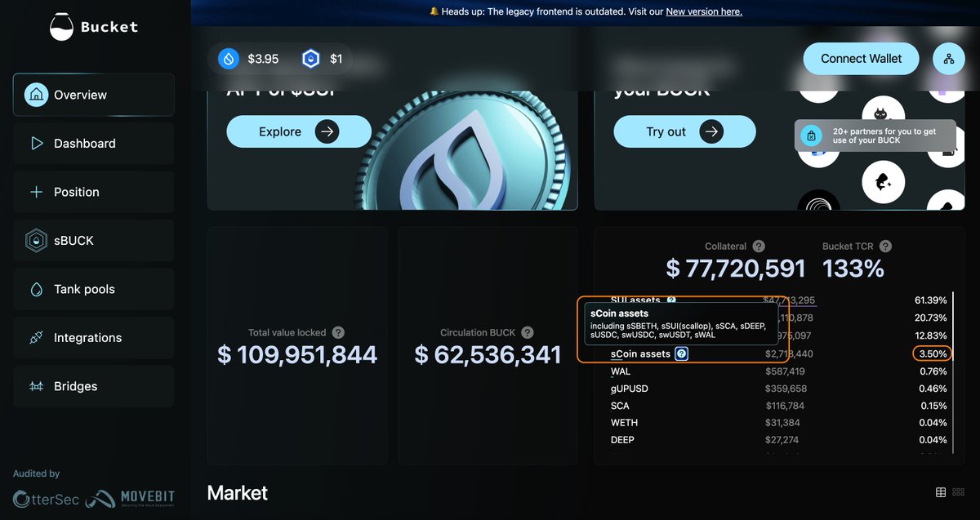Click the '61.39%' share value
The height and width of the screenshot is (520, 980).
click(931, 300)
